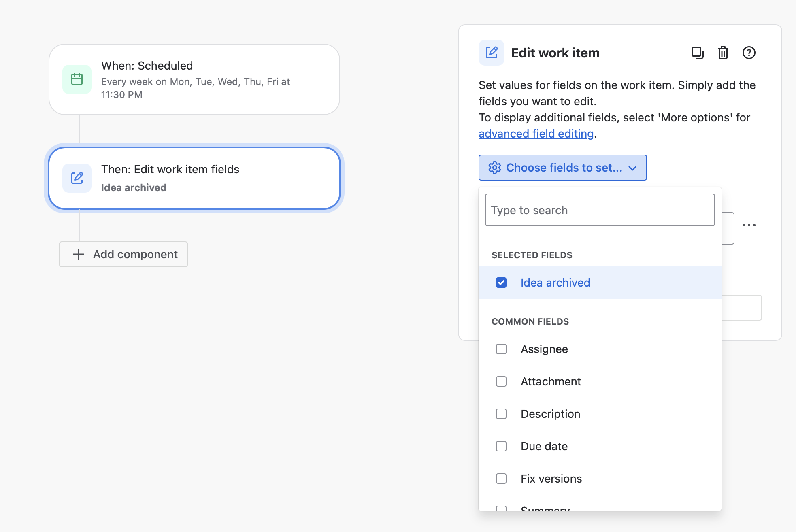Click the Type to search field

[x=600, y=210]
